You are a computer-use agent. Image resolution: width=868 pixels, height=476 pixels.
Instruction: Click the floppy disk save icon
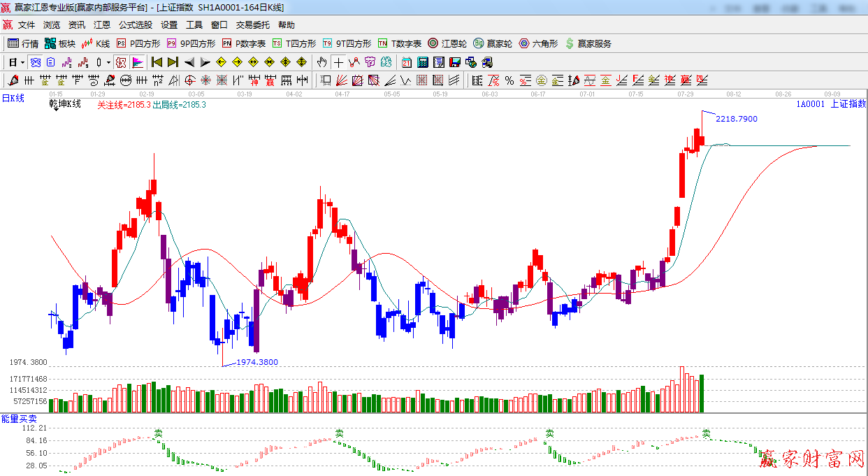coord(455,62)
